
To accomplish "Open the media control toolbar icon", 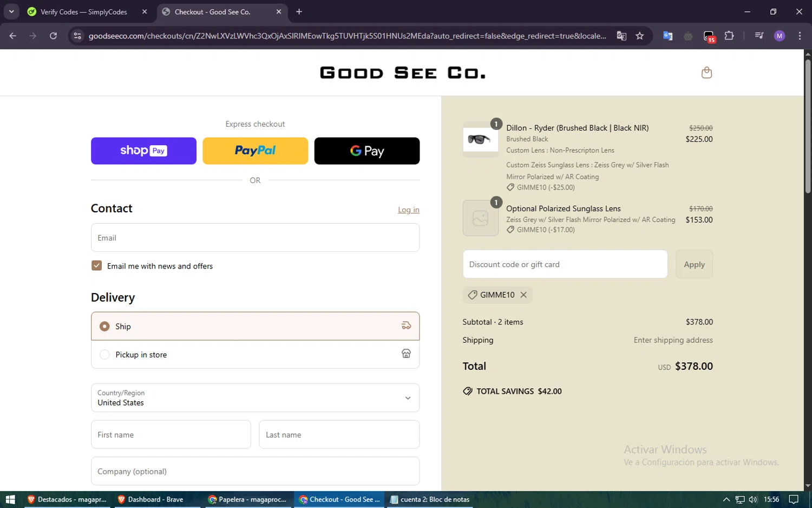I will (759, 36).
